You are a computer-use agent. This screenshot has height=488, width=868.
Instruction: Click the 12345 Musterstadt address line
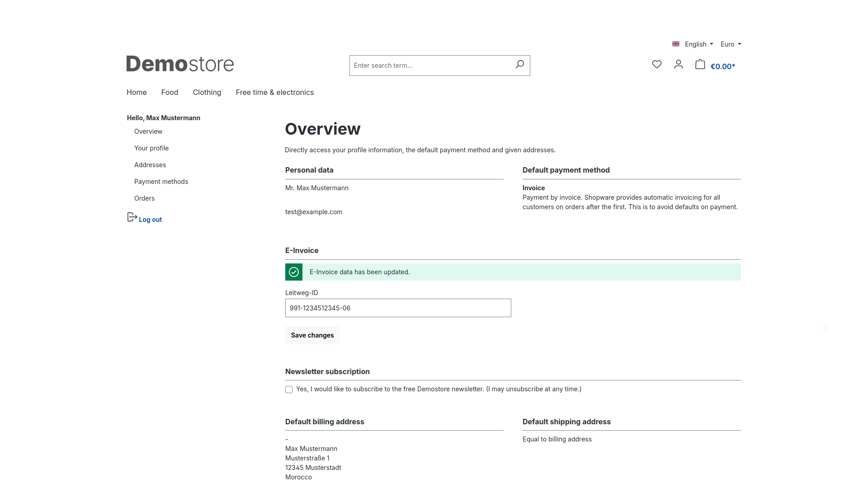(313, 468)
